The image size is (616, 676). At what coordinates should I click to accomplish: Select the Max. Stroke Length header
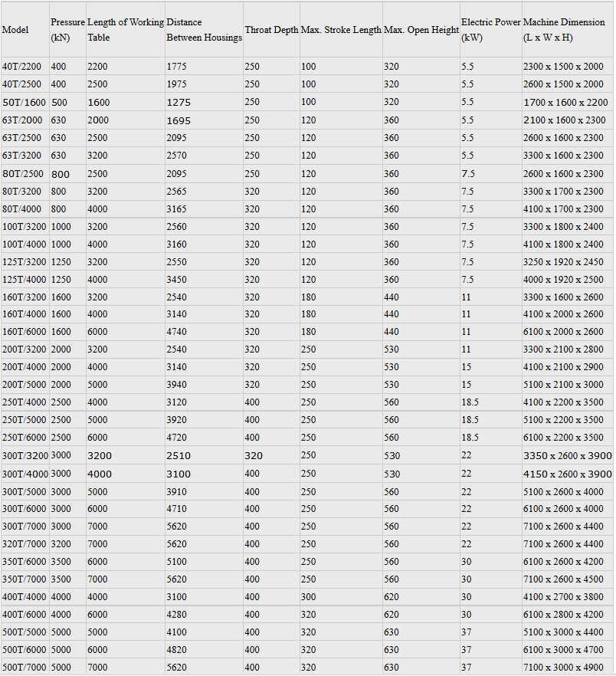click(x=341, y=30)
